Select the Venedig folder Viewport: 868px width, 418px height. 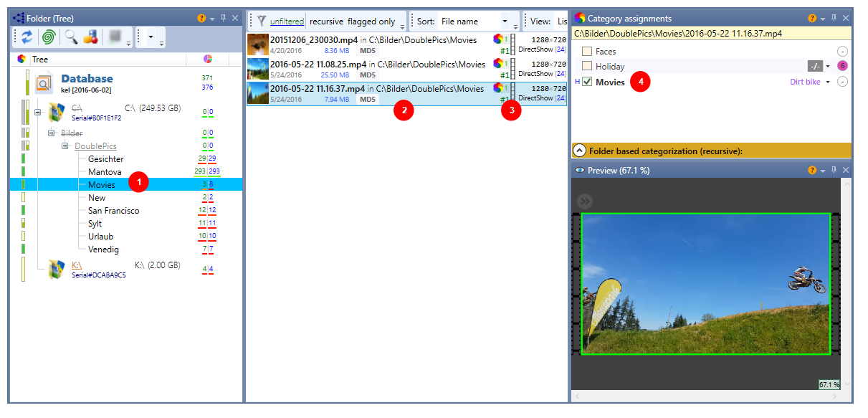pos(103,250)
